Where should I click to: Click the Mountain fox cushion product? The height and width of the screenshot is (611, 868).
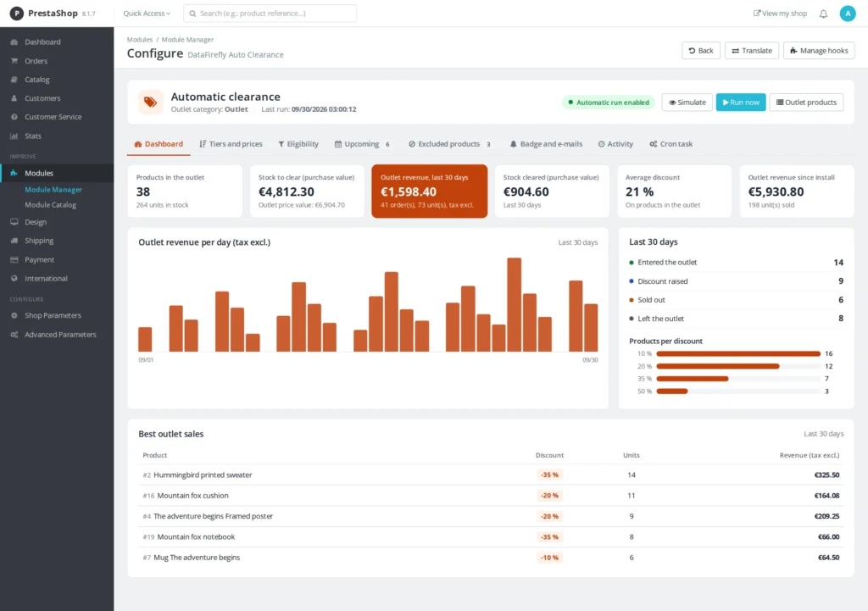click(x=192, y=496)
